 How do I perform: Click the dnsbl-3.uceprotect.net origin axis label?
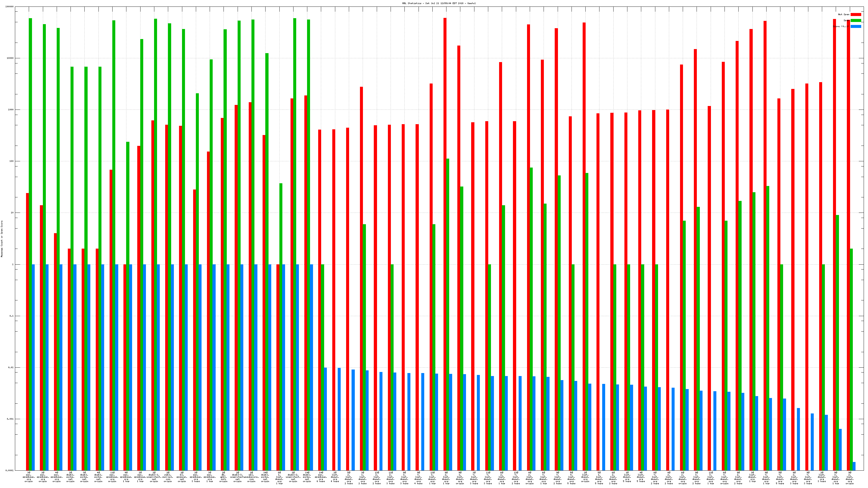(x=237, y=477)
